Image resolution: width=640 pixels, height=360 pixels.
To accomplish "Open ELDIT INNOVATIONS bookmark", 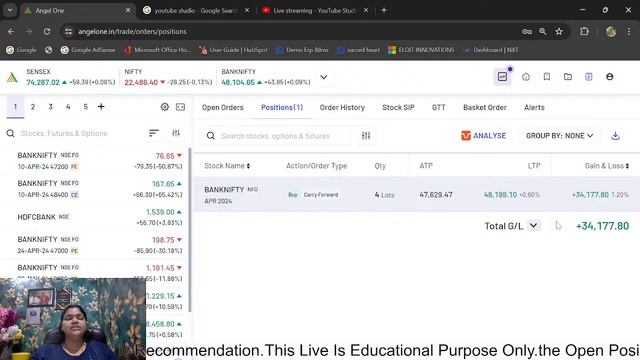I will tap(421, 50).
